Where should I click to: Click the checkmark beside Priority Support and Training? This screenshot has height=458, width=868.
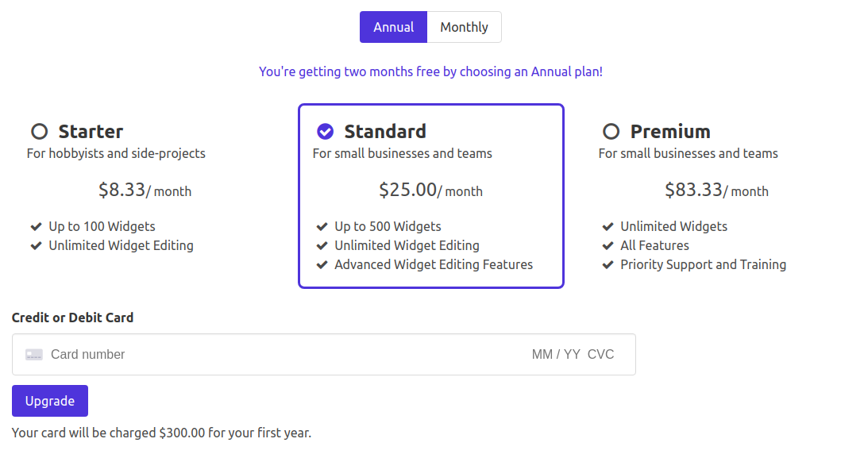coord(608,264)
